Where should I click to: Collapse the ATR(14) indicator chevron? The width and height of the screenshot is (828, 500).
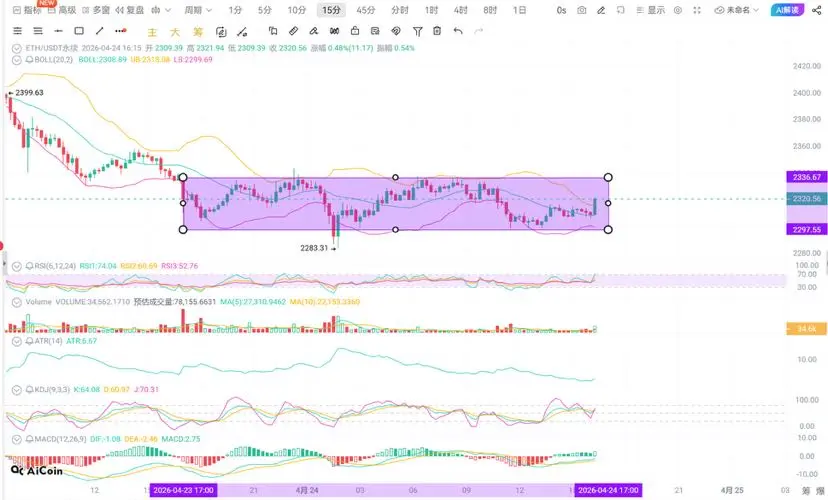click(x=16, y=341)
